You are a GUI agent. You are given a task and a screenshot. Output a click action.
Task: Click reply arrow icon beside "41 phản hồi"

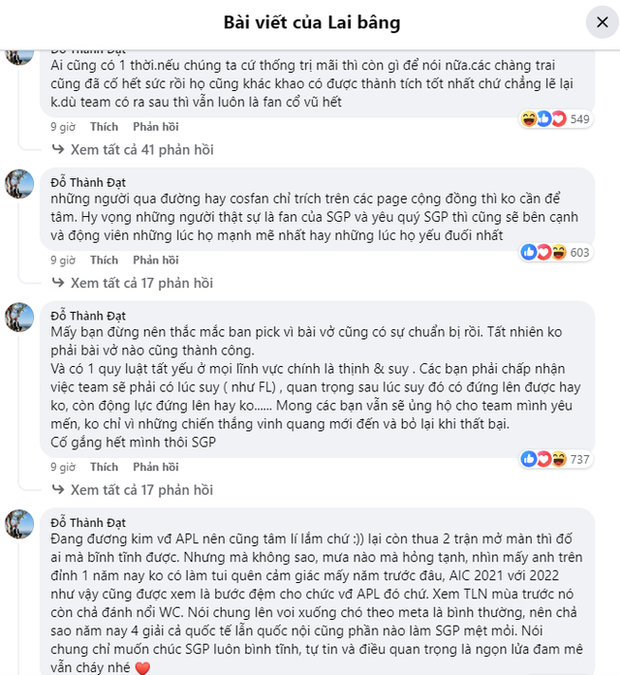59,150
